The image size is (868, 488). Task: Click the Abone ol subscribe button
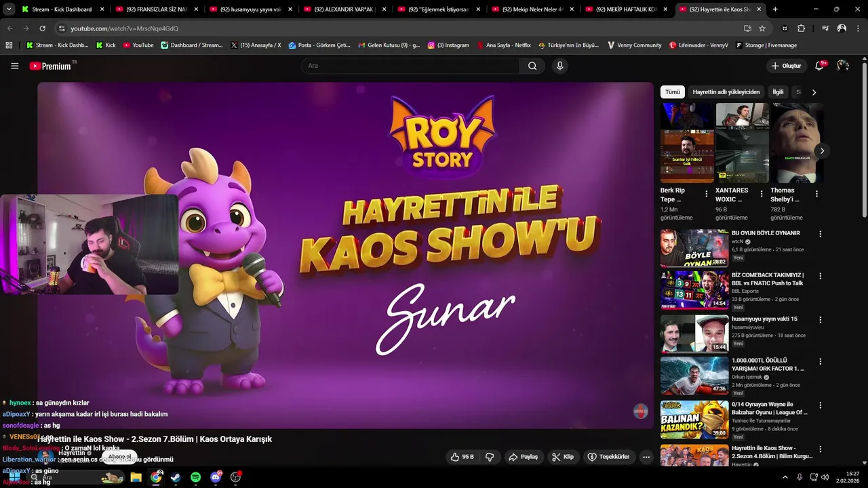pyautogui.click(x=119, y=457)
